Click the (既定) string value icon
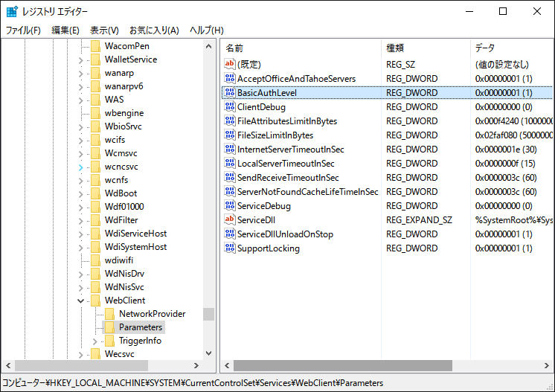Screen dimensions: 555x392 [230, 65]
